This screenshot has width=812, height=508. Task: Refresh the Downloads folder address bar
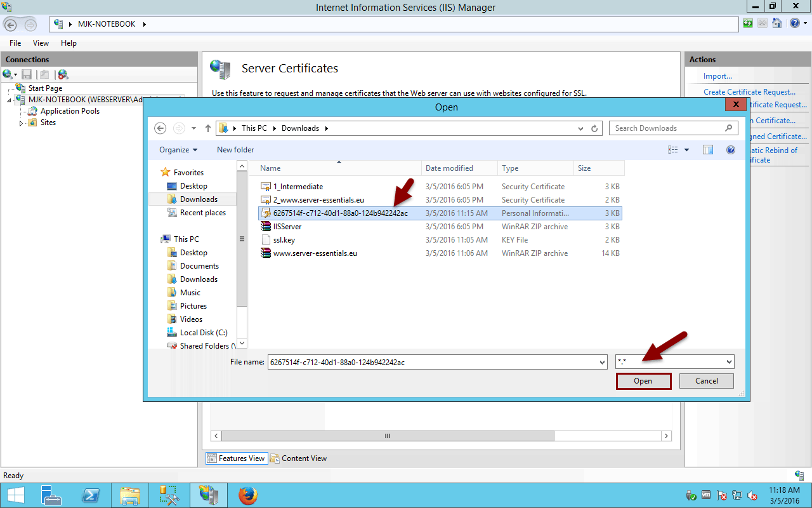click(x=594, y=128)
